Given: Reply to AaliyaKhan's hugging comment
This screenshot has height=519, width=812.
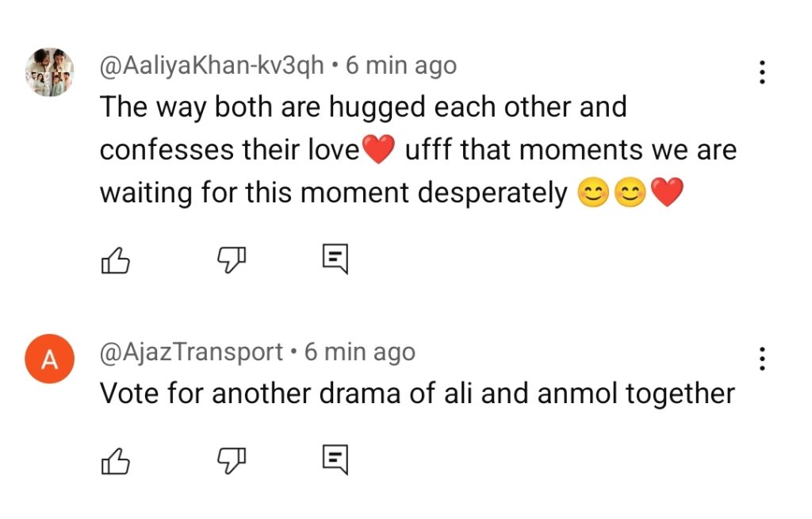Looking at the screenshot, I should 335,258.
